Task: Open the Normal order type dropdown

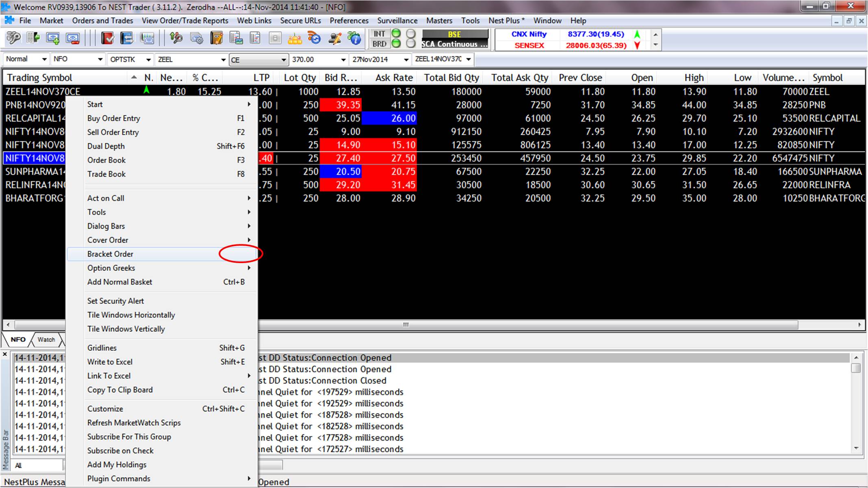Action: coord(44,59)
